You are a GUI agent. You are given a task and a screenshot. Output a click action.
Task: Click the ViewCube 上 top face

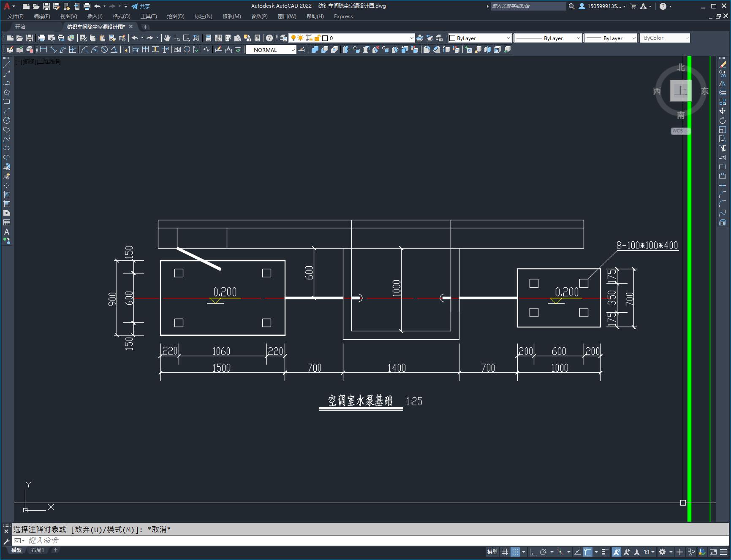681,90
